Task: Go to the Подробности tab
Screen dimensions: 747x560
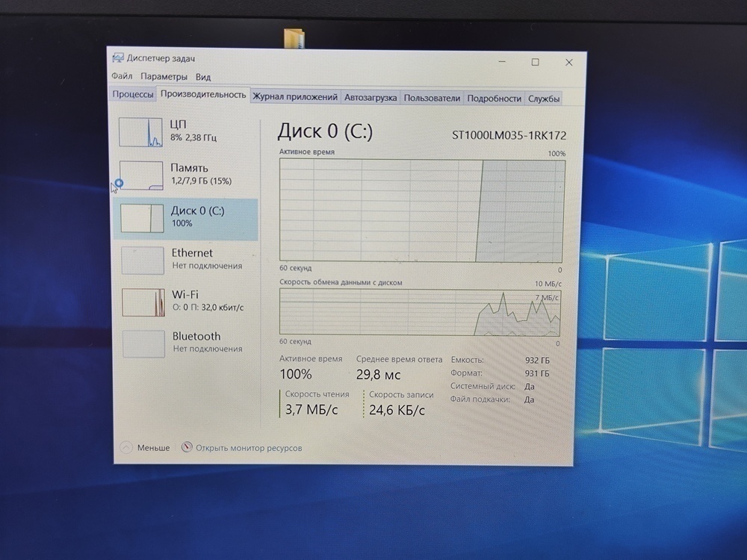Action: click(x=494, y=99)
